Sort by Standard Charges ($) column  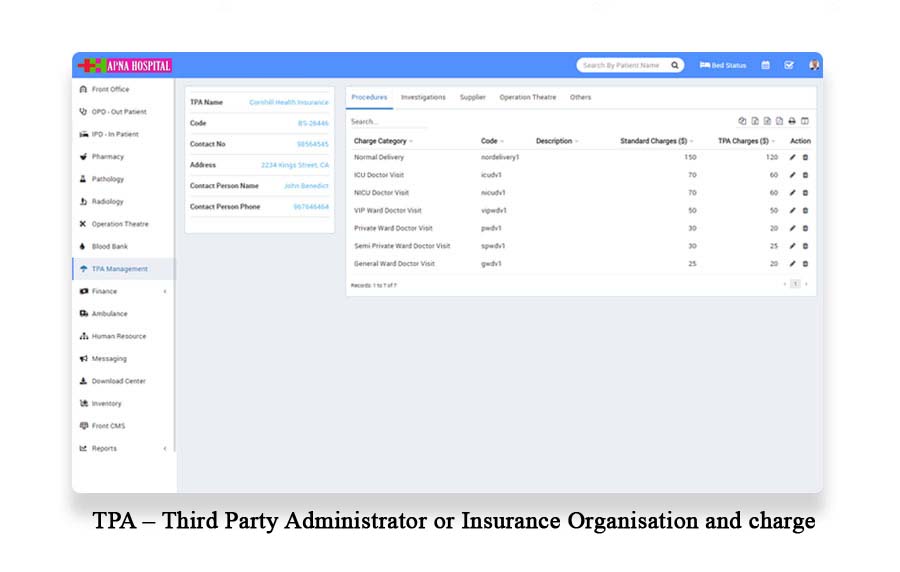point(657,141)
